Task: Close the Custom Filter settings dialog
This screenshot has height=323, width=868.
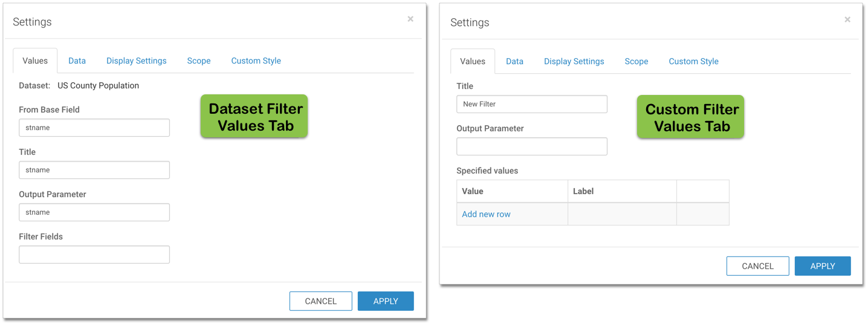Action: [847, 20]
